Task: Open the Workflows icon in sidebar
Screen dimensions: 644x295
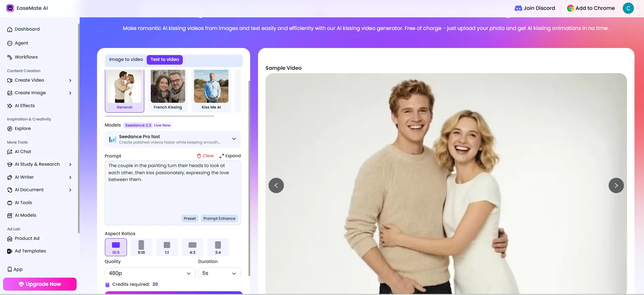Action: coord(10,57)
